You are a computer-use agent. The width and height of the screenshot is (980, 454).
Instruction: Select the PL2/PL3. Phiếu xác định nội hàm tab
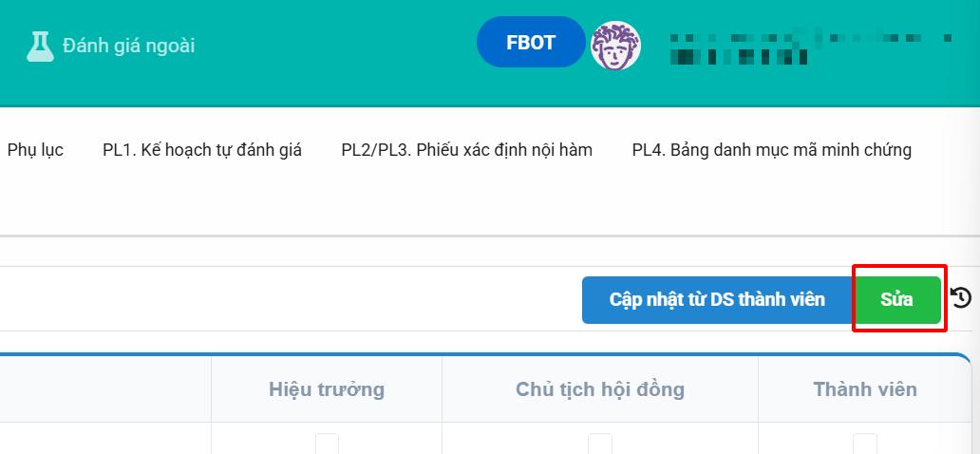[466, 150]
